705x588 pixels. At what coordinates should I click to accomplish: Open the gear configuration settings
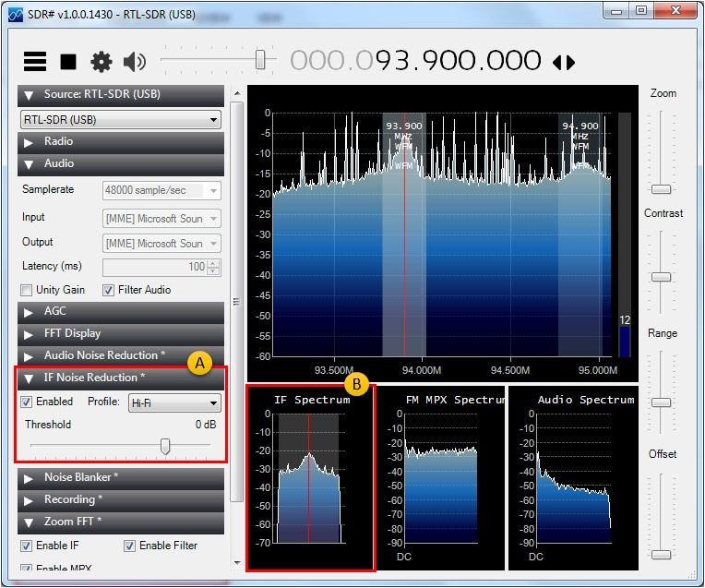tap(102, 62)
